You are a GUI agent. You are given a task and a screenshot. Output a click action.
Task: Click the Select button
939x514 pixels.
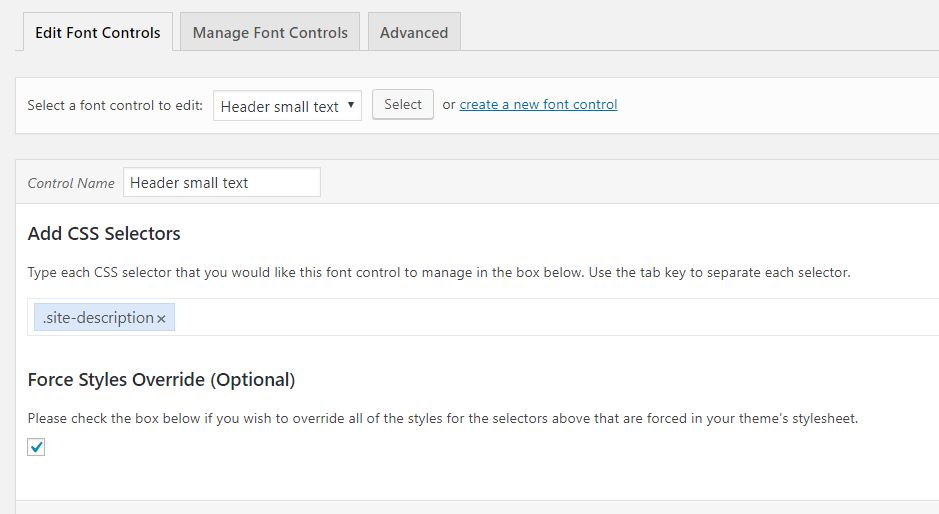(x=402, y=104)
